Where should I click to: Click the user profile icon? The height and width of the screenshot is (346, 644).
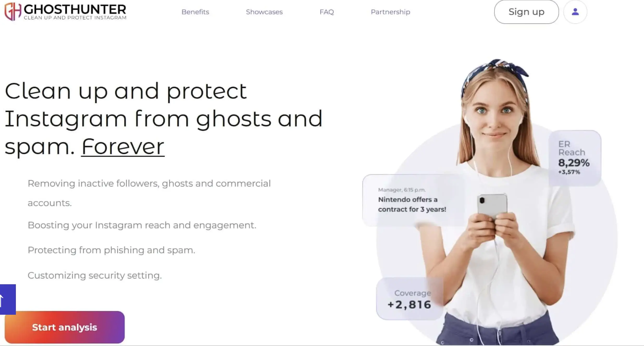pyautogui.click(x=575, y=12)
